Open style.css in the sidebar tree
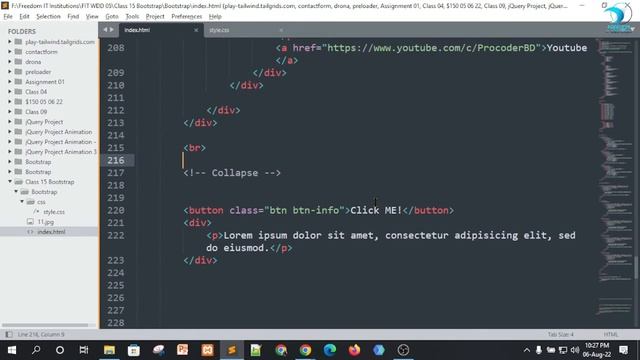The width and height of the screenshot is (640, 360). click(54, 212)
